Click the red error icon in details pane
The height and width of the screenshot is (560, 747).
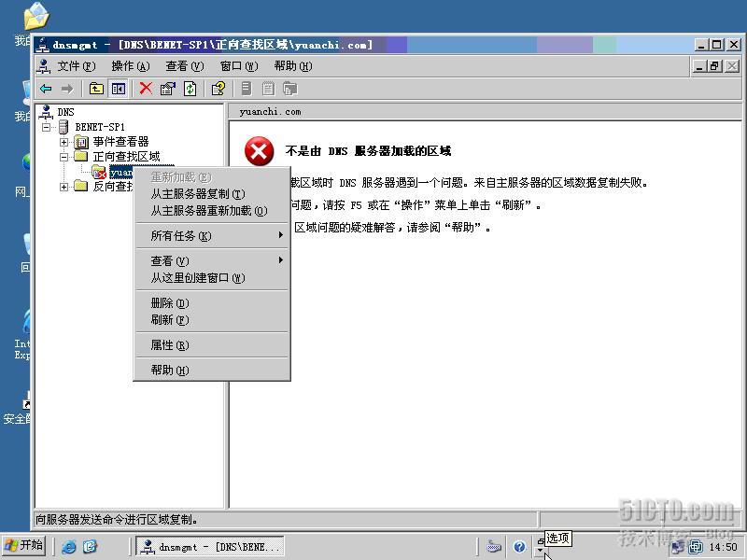coord(259,151)
